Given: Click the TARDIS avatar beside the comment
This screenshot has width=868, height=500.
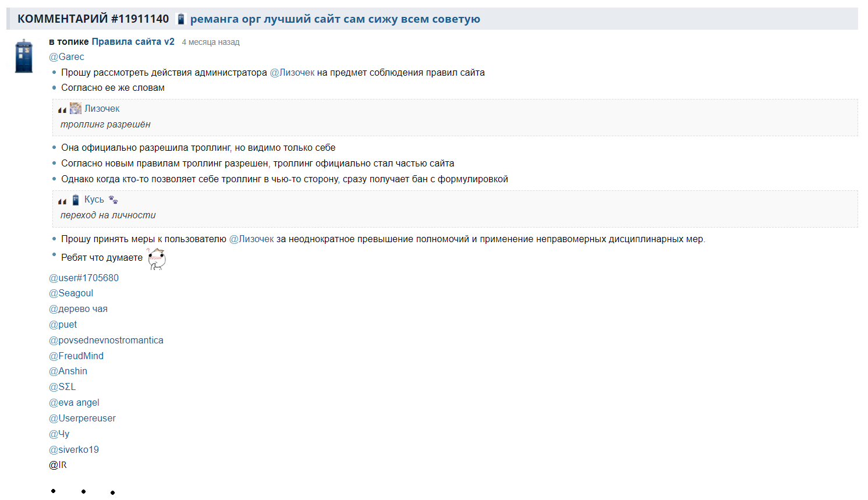Looking at the screenshot, I should click(24, 56).
